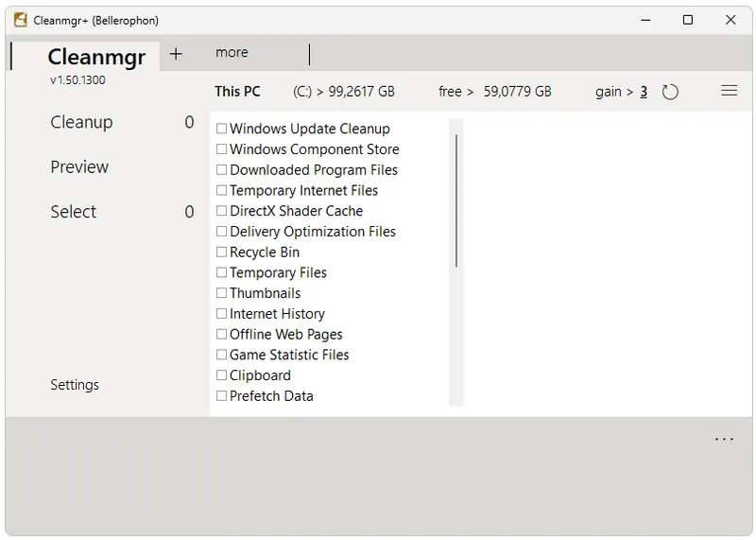The image size is (756, 540).
Task: Open Settings in the sidebar
Action: point(75,385)
